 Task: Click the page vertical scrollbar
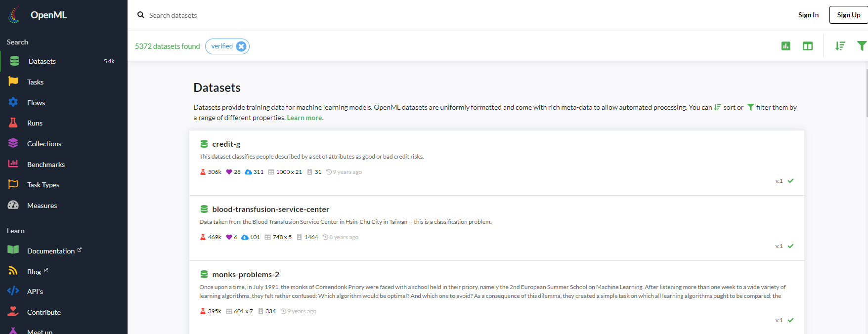tap(867, 93)
